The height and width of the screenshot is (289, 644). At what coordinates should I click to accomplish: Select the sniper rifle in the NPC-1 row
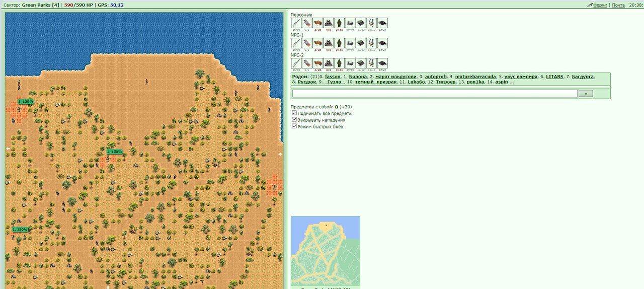(296, 43)
